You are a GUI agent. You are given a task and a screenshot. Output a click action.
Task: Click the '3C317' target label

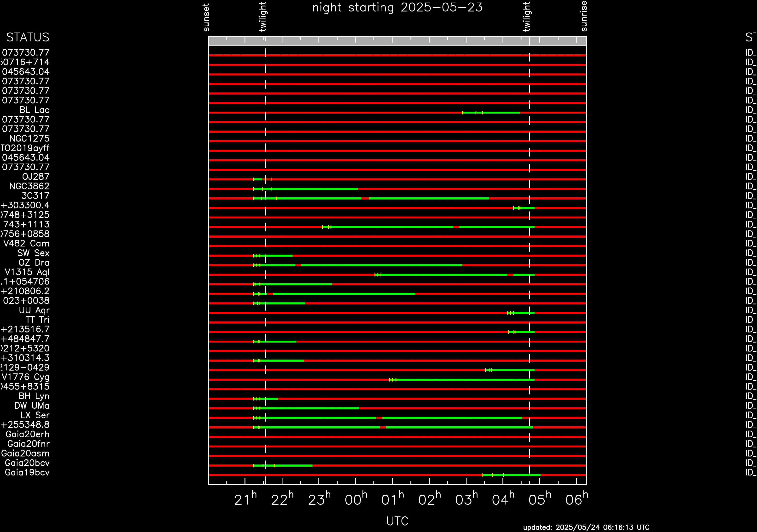pos(35,196)
